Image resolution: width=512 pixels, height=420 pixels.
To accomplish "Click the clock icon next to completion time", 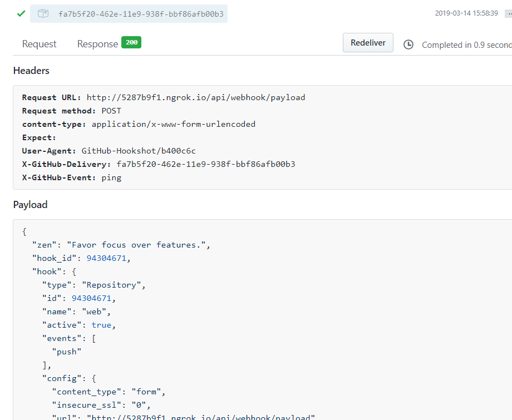I will 408,45.
